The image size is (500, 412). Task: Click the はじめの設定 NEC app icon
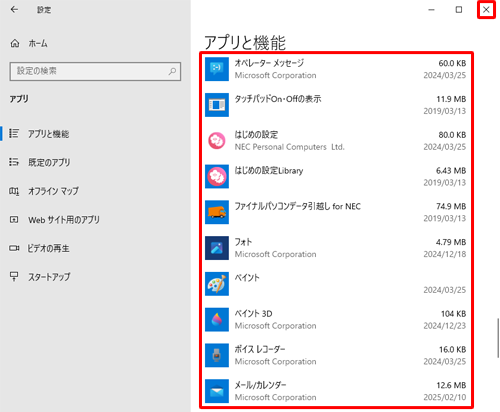click(217, 141)
